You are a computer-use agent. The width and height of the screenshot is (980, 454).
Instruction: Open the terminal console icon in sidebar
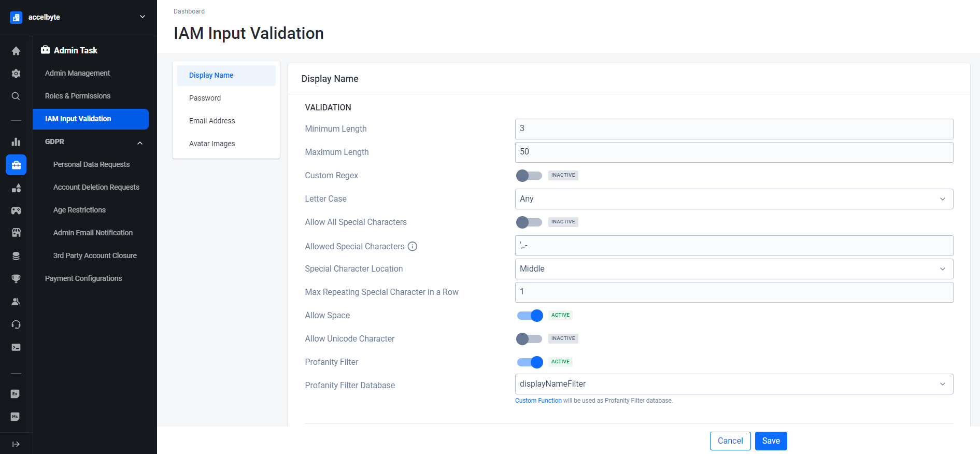16,347
